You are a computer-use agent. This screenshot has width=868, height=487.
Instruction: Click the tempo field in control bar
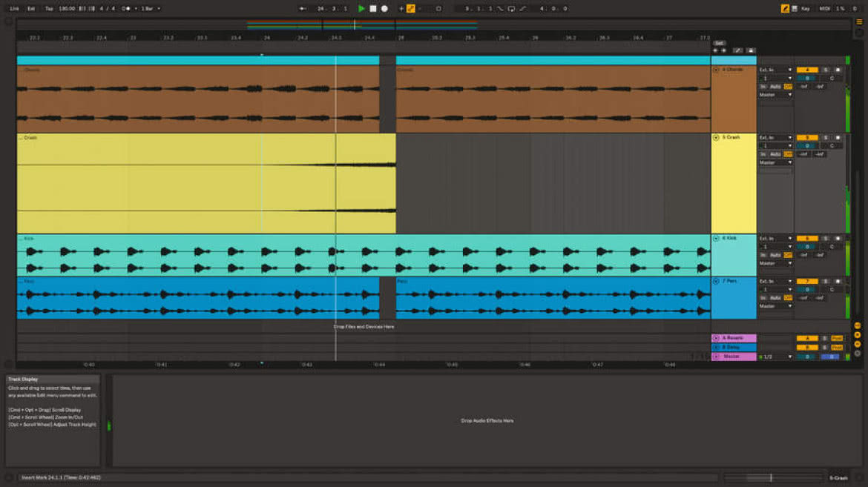[67, 8]
